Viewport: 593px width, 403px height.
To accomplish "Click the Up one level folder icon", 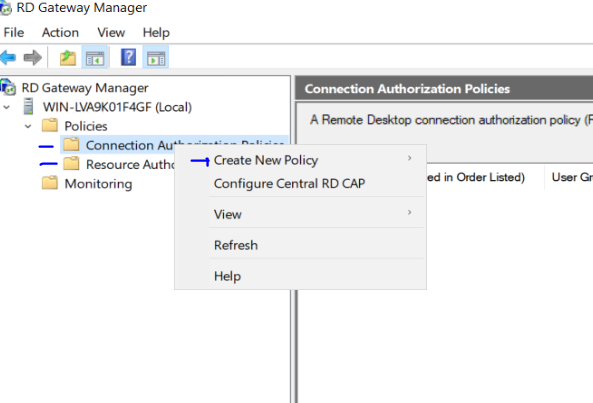I will tap(68, 58).
